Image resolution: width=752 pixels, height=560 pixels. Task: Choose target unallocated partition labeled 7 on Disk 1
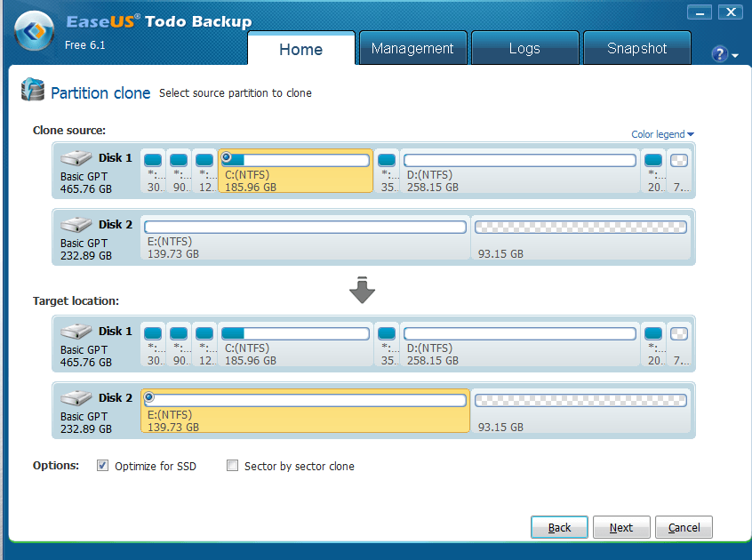click(x=680, y=345)
